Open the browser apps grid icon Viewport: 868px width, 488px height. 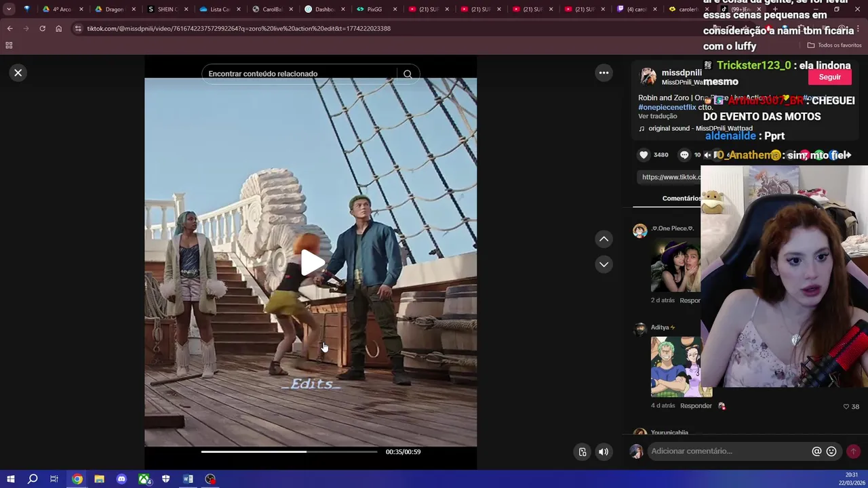9,45
